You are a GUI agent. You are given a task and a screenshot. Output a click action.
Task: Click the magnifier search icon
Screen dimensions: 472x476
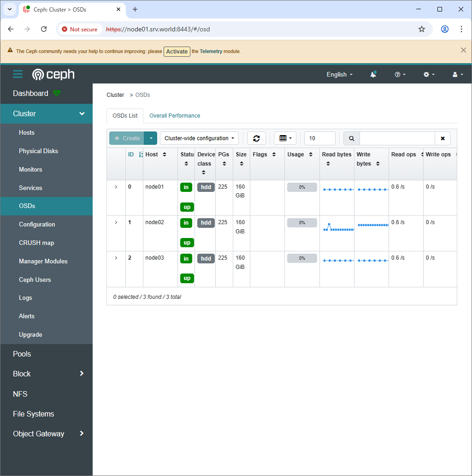click(351, 138)
